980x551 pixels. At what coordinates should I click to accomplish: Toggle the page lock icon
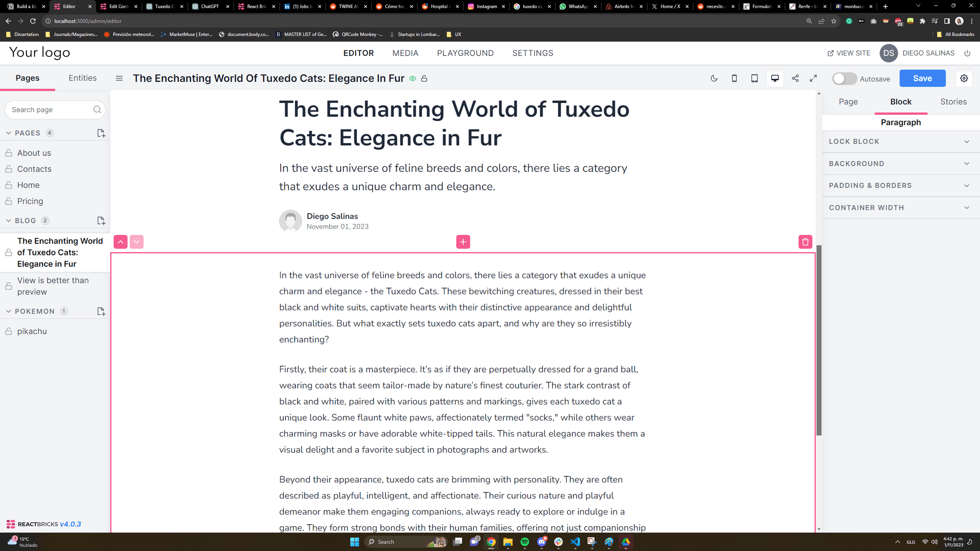tap(425, 79)
